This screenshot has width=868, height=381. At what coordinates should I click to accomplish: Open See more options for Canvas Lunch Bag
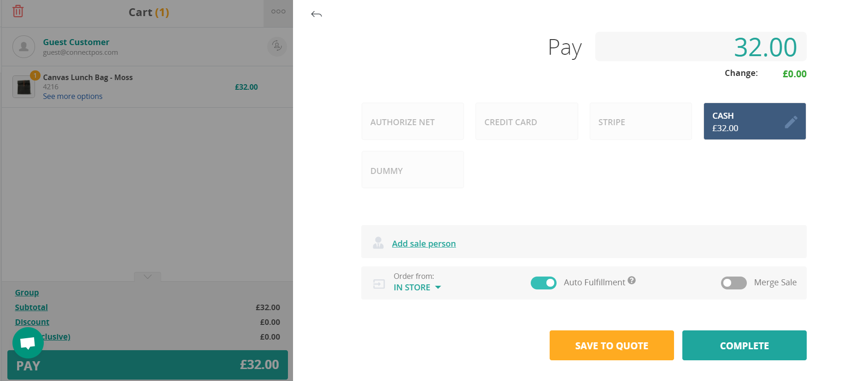tap(72, 96)
